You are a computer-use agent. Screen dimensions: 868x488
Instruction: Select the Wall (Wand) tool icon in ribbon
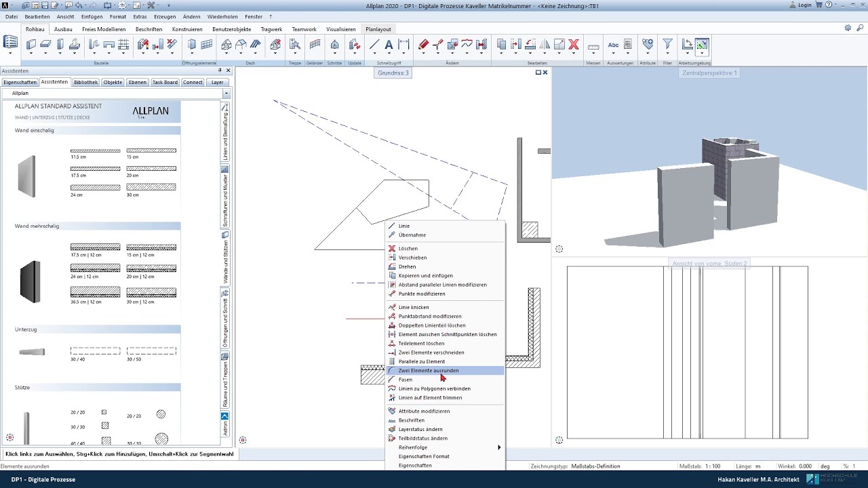click(x=31, y=45)
